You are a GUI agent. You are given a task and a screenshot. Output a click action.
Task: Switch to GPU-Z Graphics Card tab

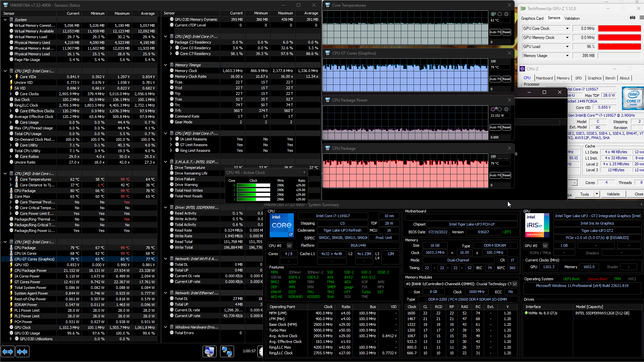[532, 18]
